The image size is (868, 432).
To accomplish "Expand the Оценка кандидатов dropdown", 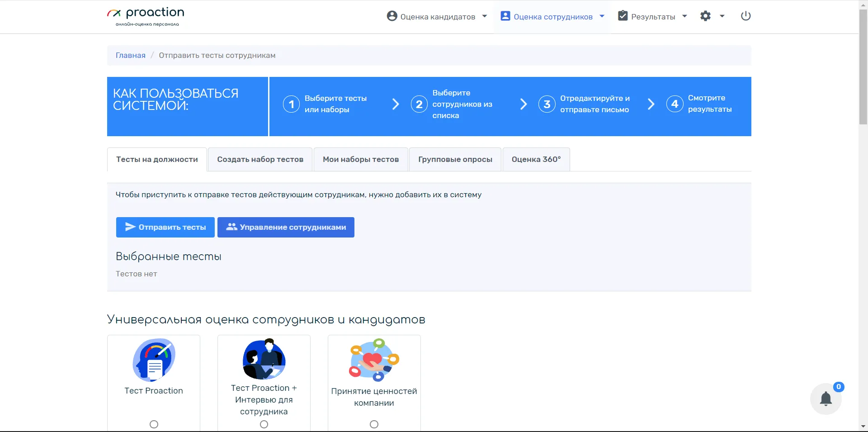I will (437, 17).
